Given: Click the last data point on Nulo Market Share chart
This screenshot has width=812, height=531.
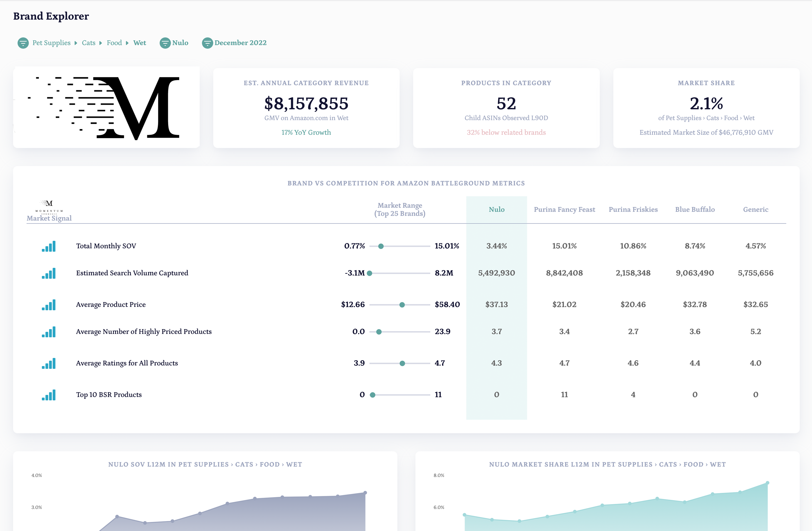Looking at the screenshot, I should pos(767,483).
